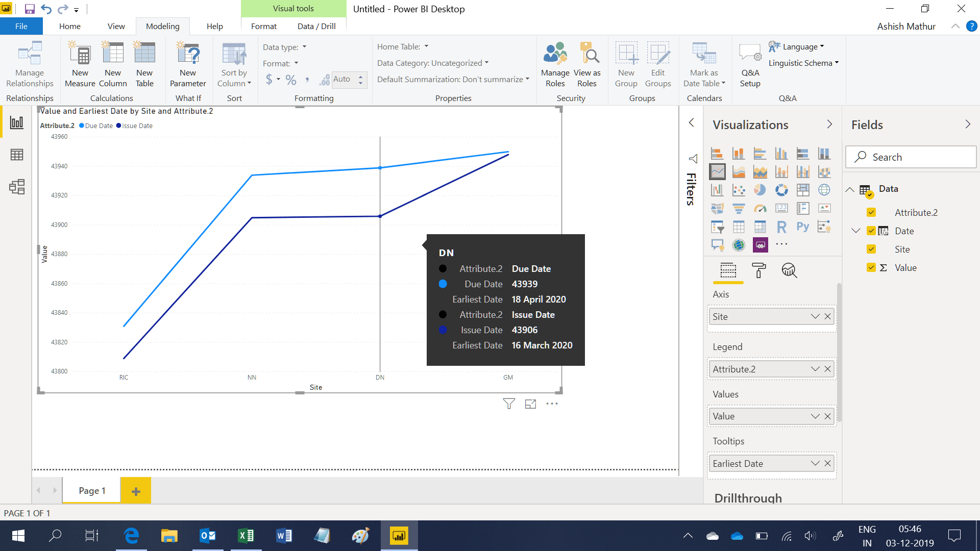Click the Search box in Fields pane
This screenshot has height=551, width=980.
(911, 157)
